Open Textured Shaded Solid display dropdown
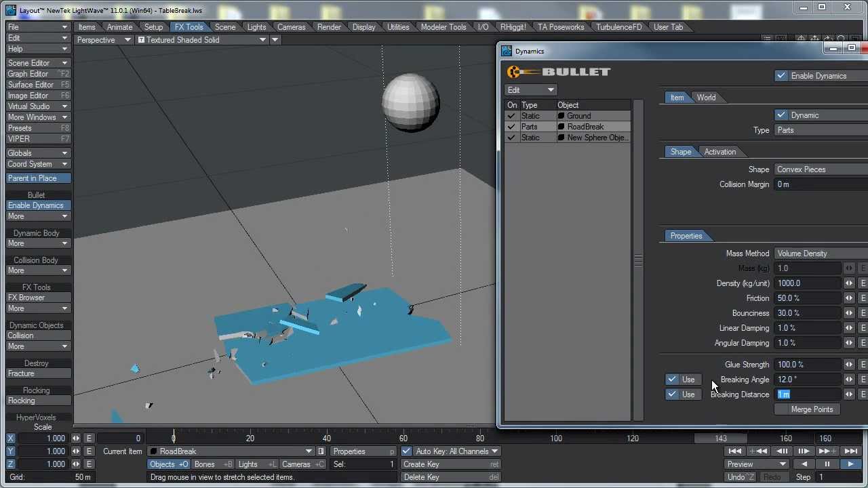Viewport: 868px width, 488px height. 201,40
